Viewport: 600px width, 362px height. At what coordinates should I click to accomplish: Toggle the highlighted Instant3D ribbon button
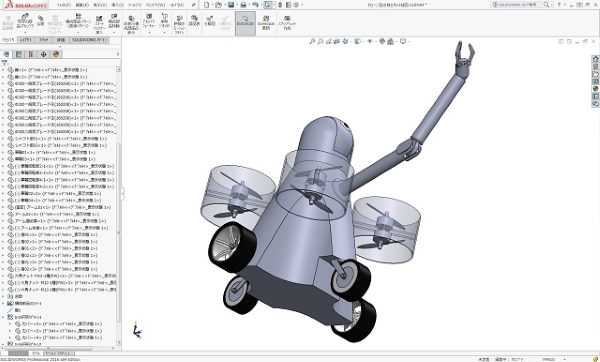pos(245,24)
